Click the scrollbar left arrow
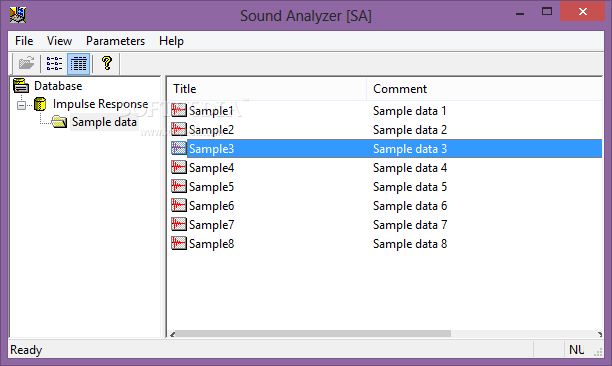The height and width of the screenshot is (366, 612). (x=172, y=334)
